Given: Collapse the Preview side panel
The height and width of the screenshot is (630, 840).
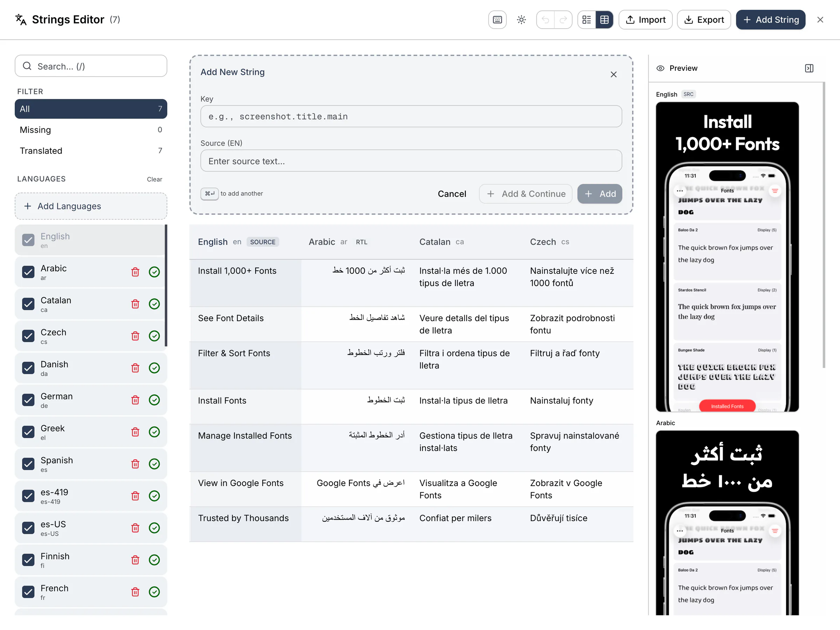Looking at the screenshot, I should point(809,68).
